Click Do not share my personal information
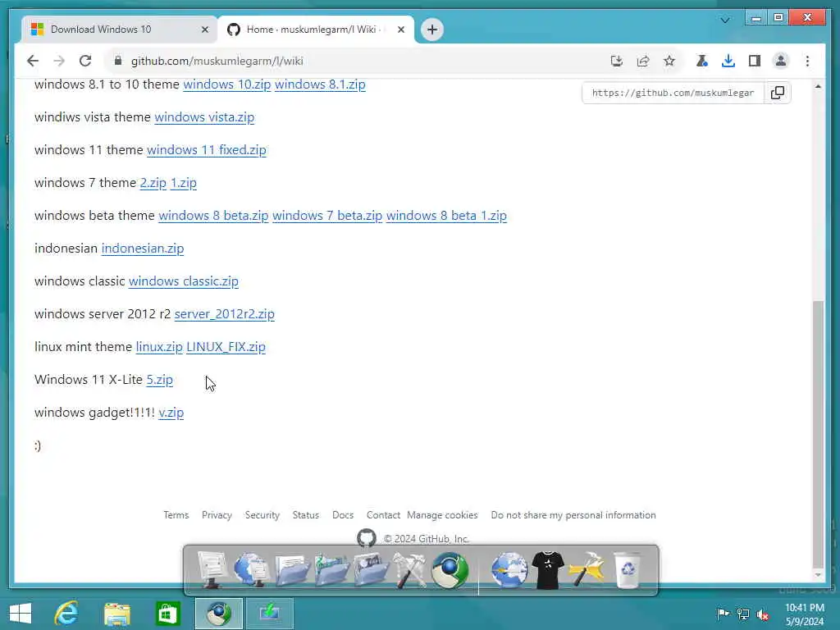This screenshot has height=630, width=840. [x=573, y=515]
